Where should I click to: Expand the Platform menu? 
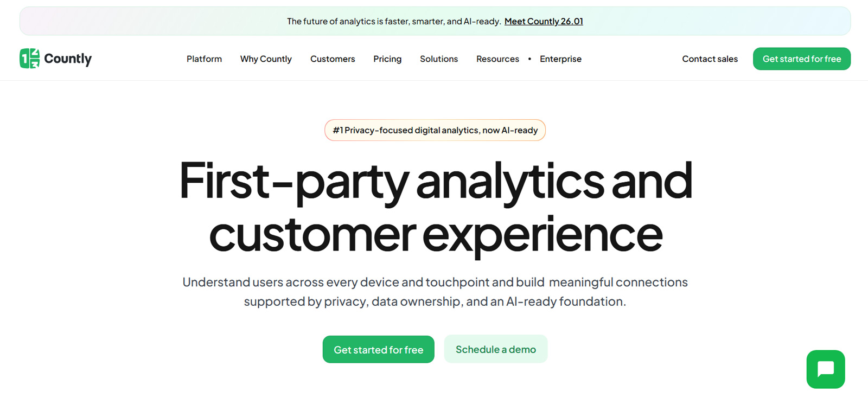pyautogui.click(x=204, y=59)
